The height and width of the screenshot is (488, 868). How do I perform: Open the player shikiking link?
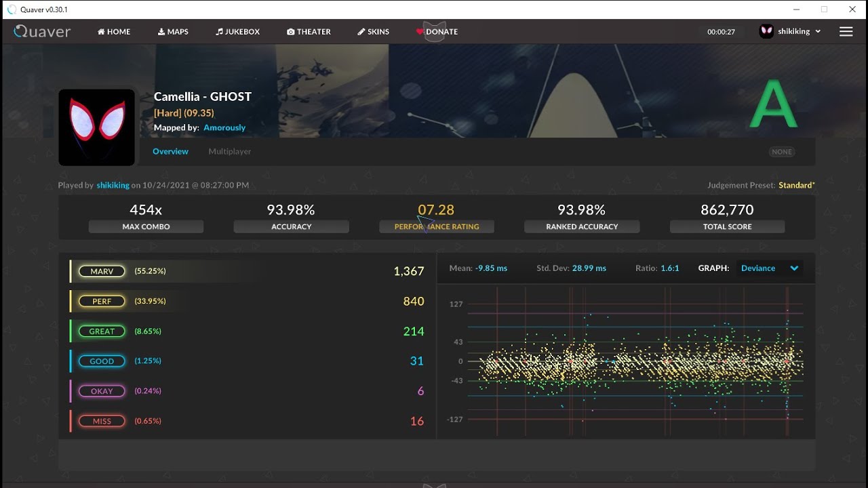tap(113, 185)
